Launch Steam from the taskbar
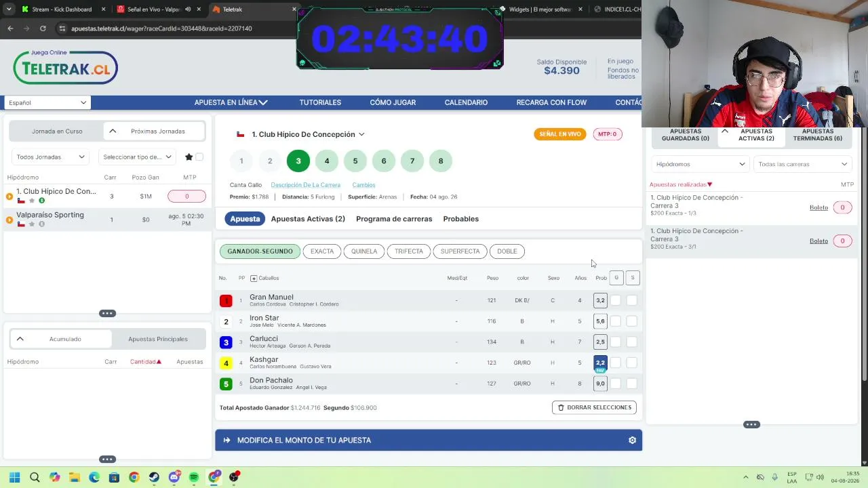Image resolution: width=868 pixels, height=488 pixels. [154, 477]
